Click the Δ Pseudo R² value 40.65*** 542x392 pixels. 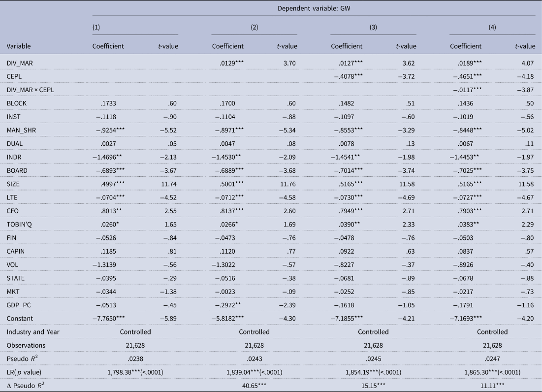255,373
